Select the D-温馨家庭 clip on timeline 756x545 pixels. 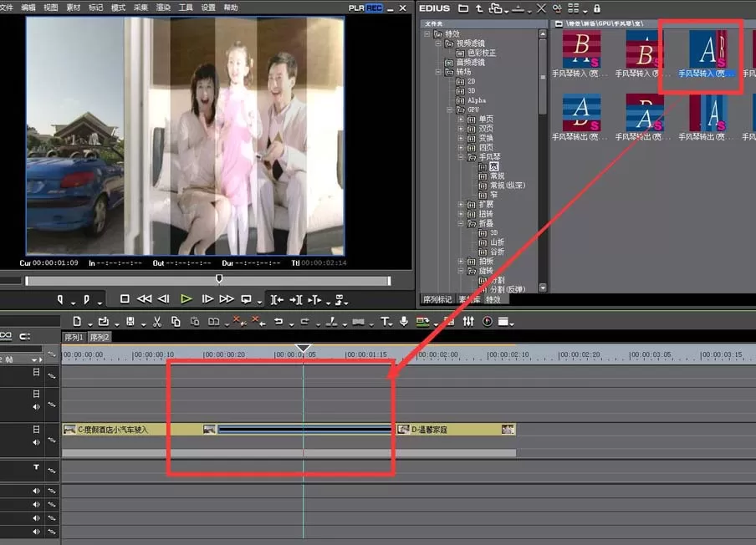click(x=456, y=430)
